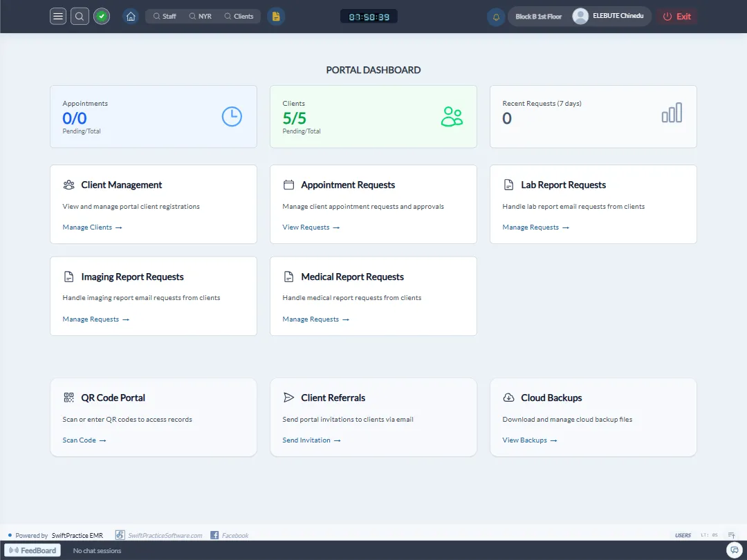The width and height of the screenshot is (747, 560).
Task: Click the Facebook logo icon
Action: pyautogui.click(x=214, y=535)
